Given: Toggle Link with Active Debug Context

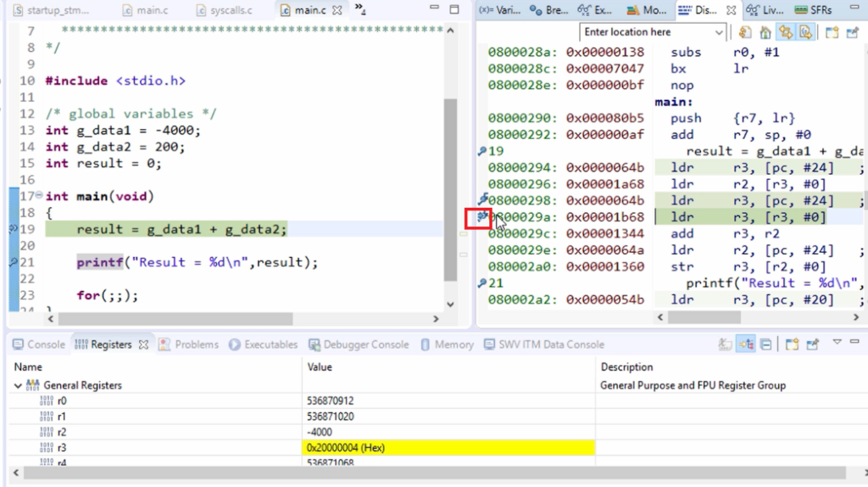Looking at the screenshot, I should coord(786,33).
